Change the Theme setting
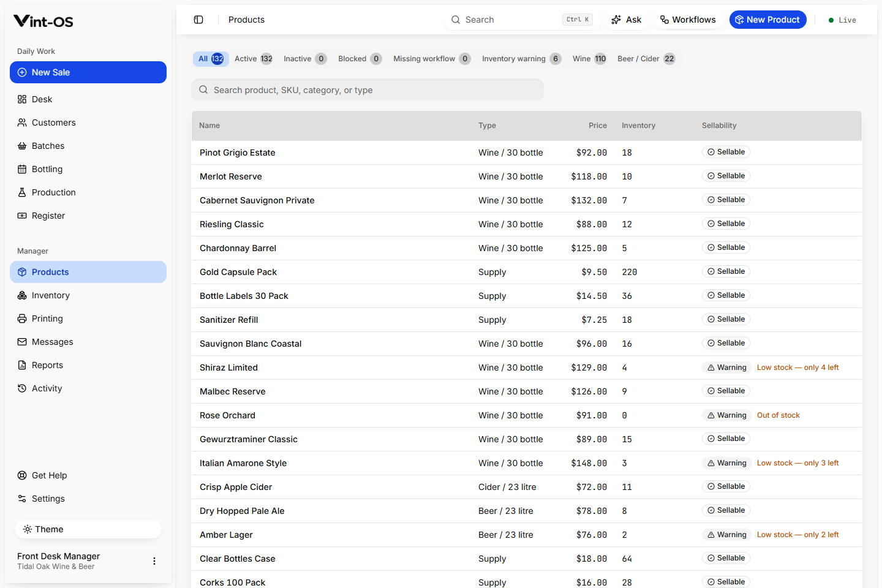This screenshot has width=882, height=588. (88, 529)
